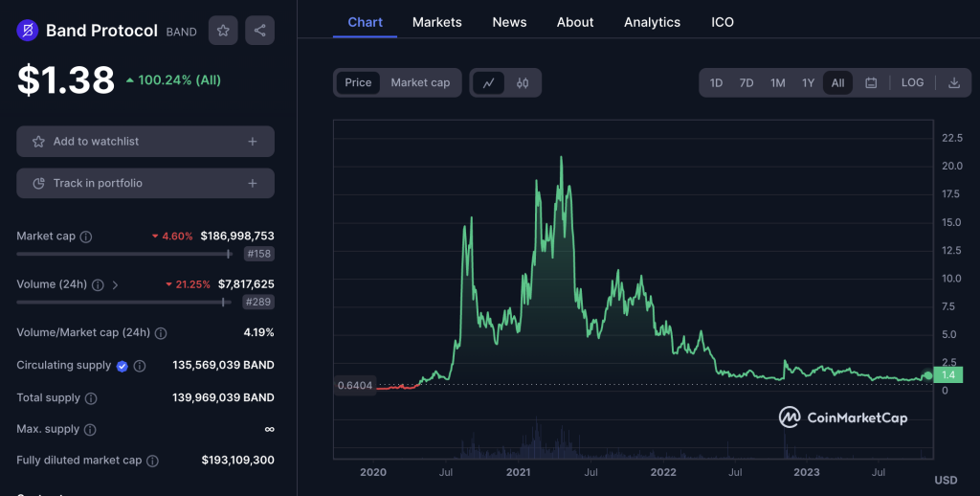Click the pie chart icon in Track in portfolio
Screen dimensions: 980x496
click(x=38, y=183)
